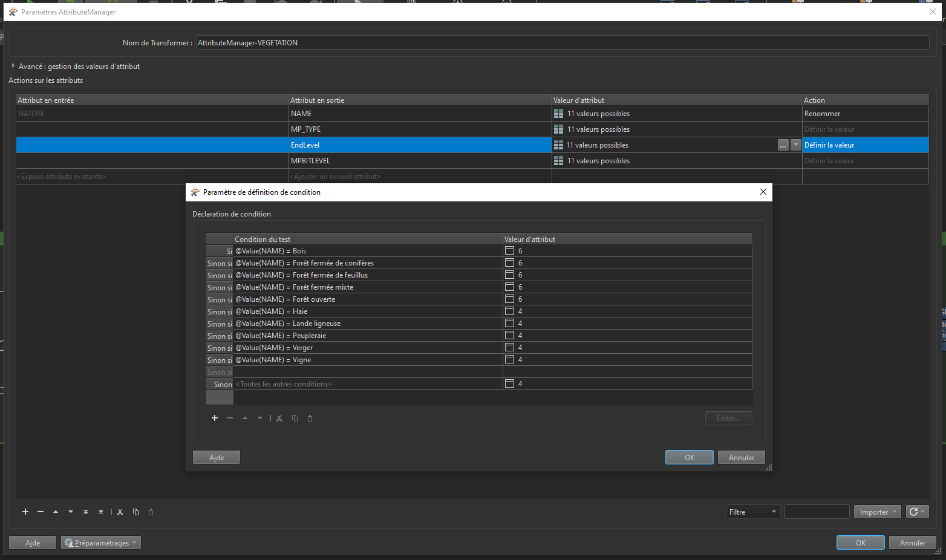Select the condition Lande ligneuse
Screen dimensions: 946x560
point(368,323)
